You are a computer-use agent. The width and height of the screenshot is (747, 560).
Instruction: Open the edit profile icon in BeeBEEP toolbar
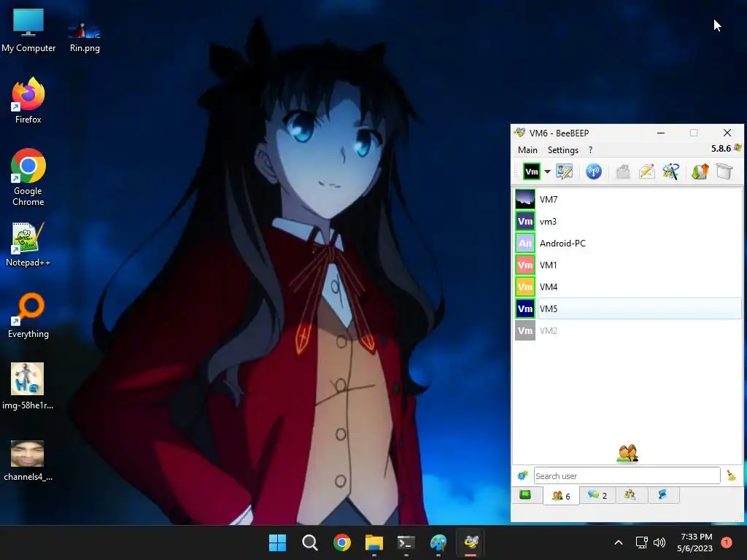(x=565, y=171)
